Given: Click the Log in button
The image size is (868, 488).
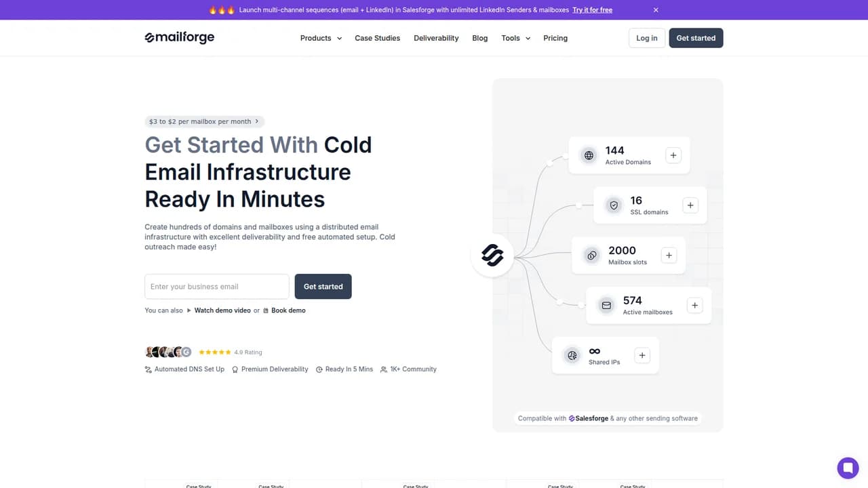Looking at the screenshot, I should [x=647, y=38].
